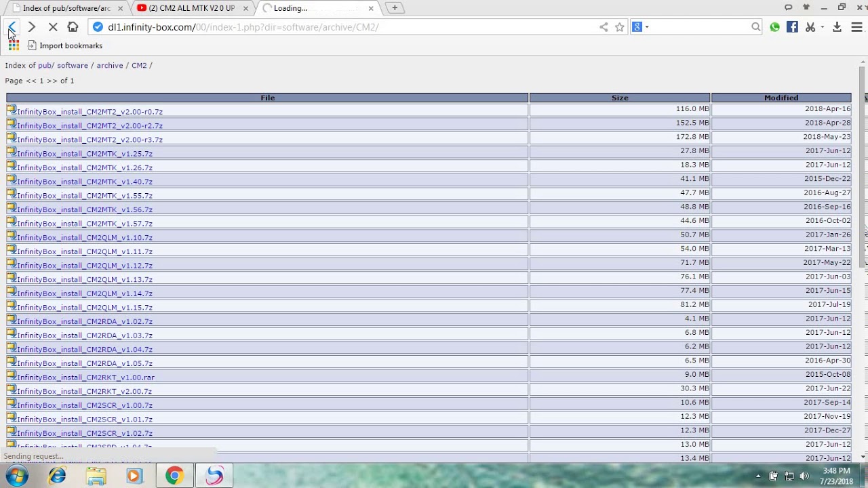
Task: Launch Internet Explorer from the taskbar
Action: (58, 476)
